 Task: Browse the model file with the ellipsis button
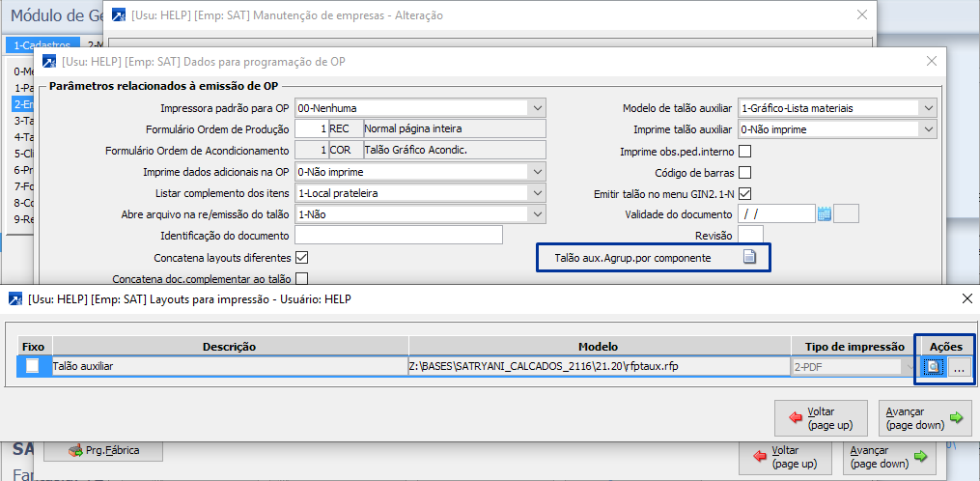[960, 368]
